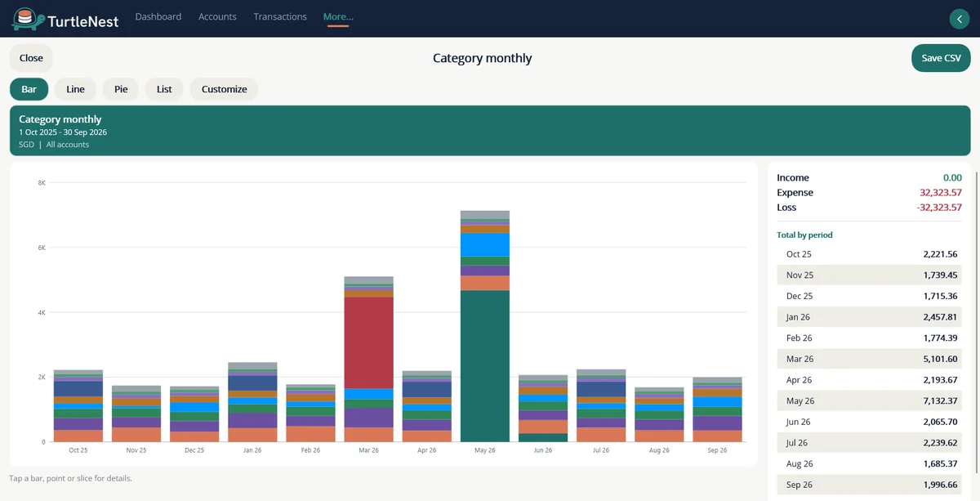This screenshot has height=501, width=980.
Task: Click the Feb 26 period total row
Action: [x=869, y=338]
